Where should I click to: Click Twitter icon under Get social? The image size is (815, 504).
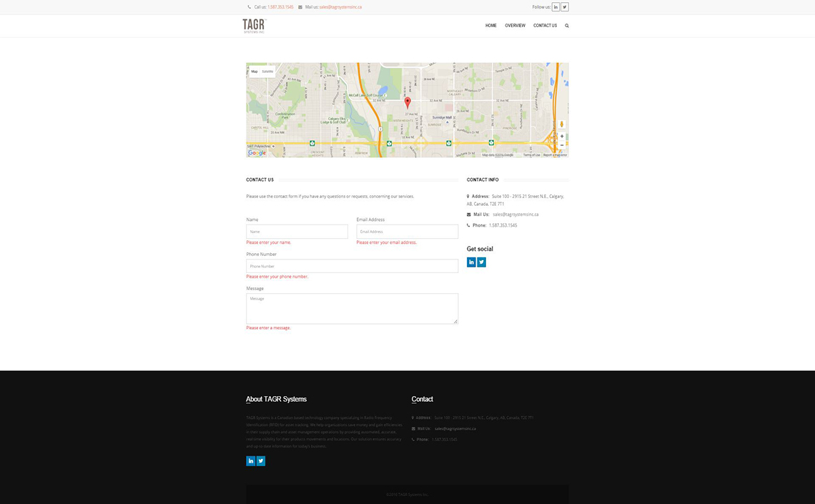point(482,262)
